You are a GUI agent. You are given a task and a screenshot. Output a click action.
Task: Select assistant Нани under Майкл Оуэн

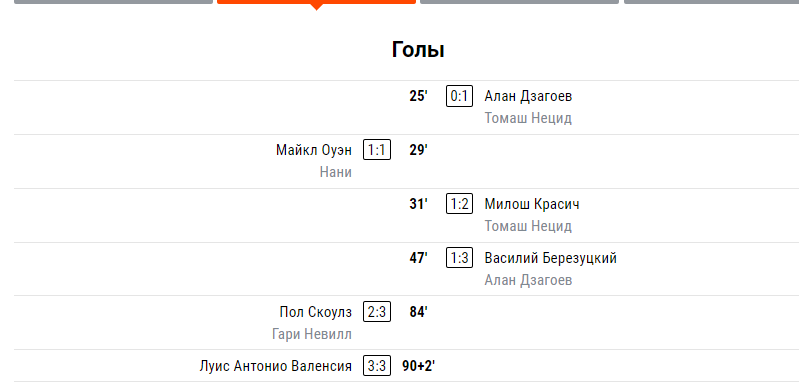pyautogui.click(x=336, y=172)
